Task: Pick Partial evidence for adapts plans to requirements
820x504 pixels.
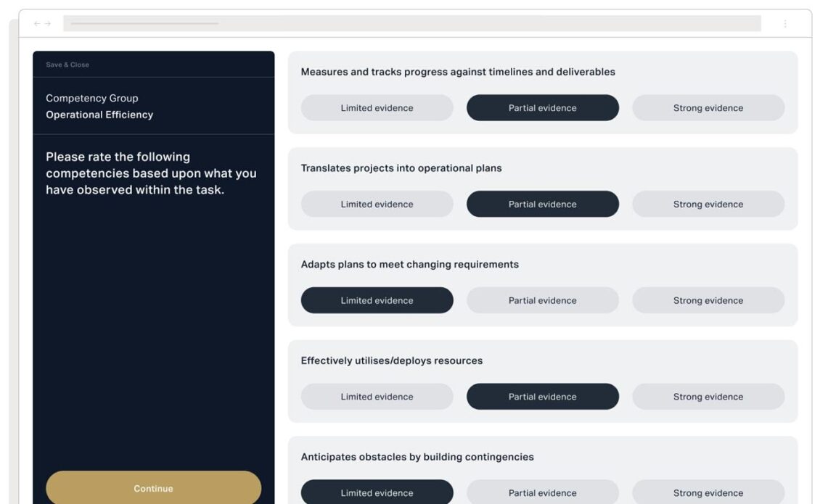Action: pyautogui.click(x=542, y=299)
